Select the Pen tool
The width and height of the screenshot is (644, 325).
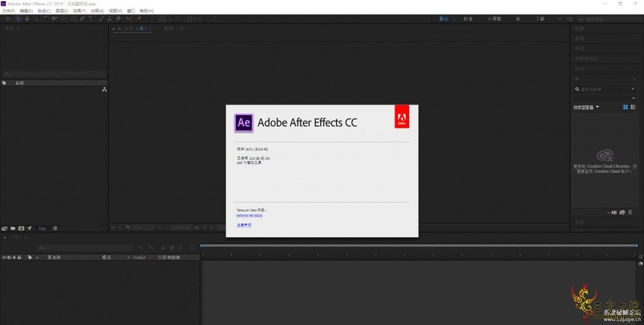click(82, 19)
